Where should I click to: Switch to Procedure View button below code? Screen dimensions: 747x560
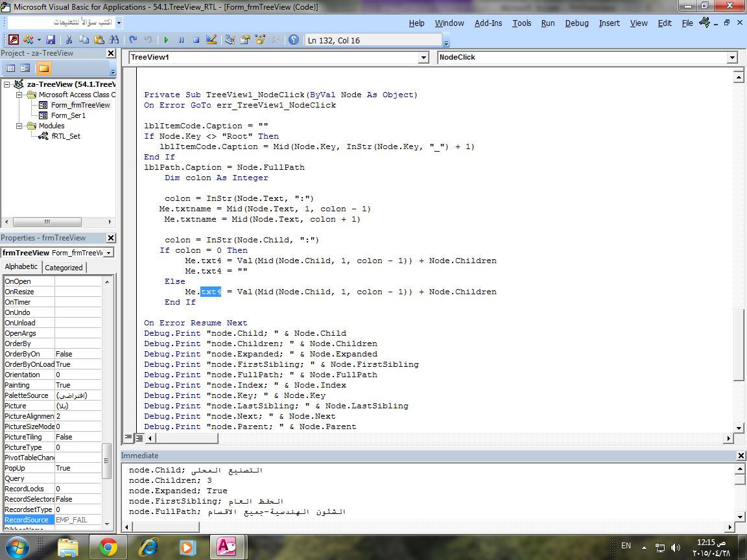pyautogui.click(x=128, y=437)
